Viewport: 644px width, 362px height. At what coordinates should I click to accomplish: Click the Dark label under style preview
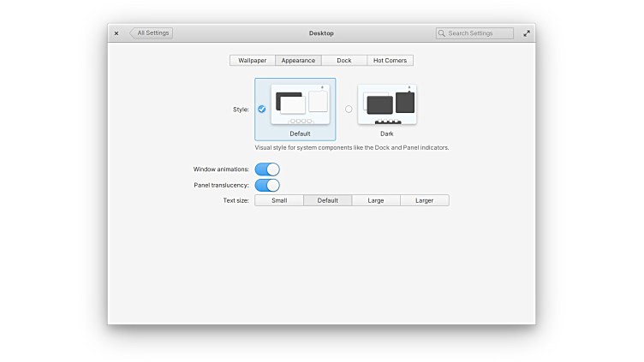pos(387,134)
